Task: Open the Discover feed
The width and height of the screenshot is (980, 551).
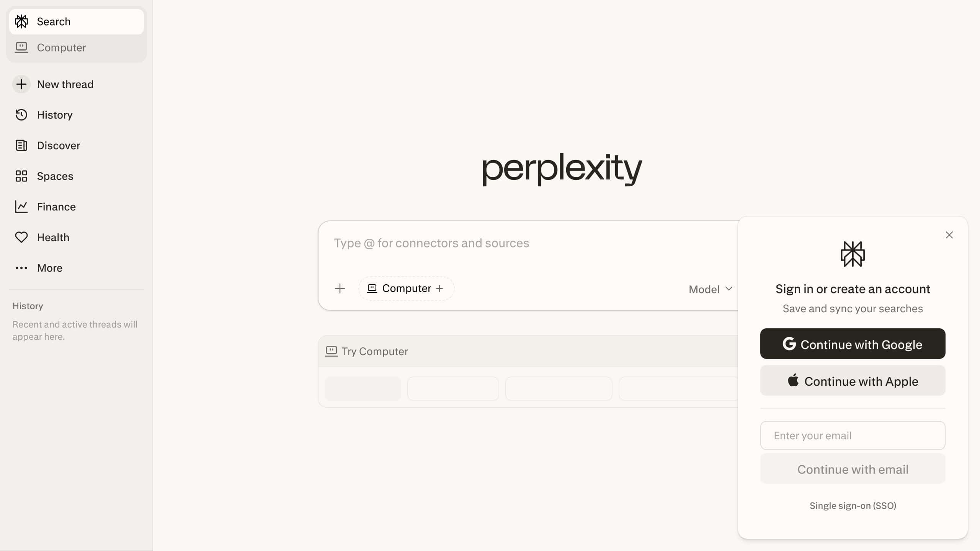Action: (x=58, y=145)
